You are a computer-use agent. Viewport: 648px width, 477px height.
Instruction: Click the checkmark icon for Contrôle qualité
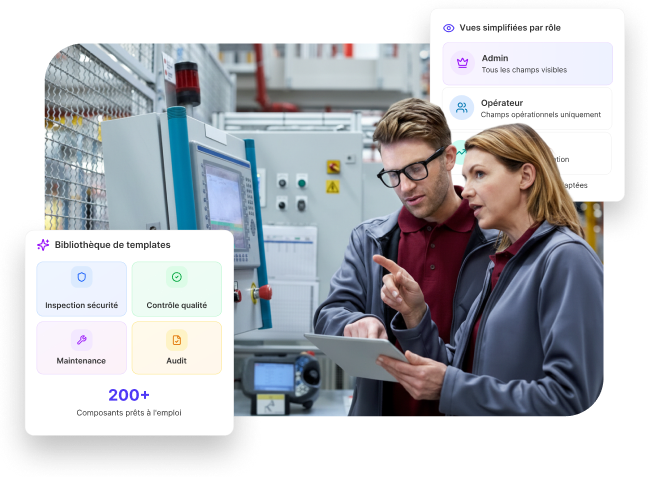point(176,277)
